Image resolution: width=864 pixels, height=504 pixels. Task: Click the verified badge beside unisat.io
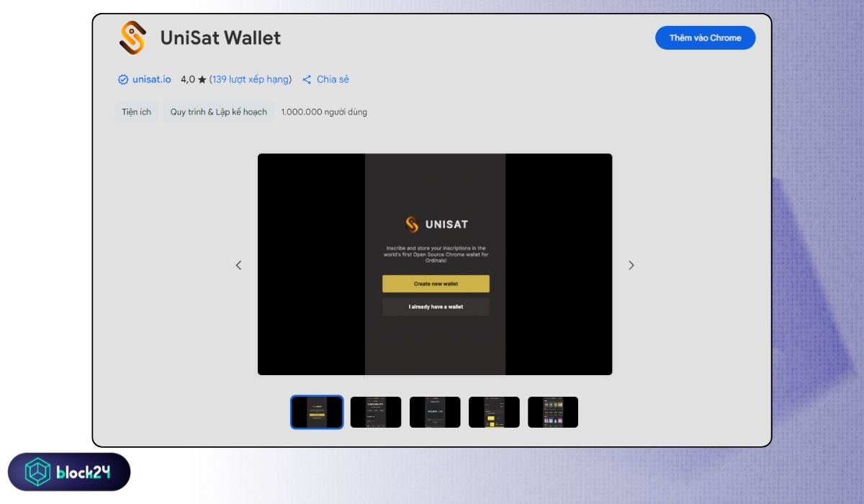tap(123, 79)
